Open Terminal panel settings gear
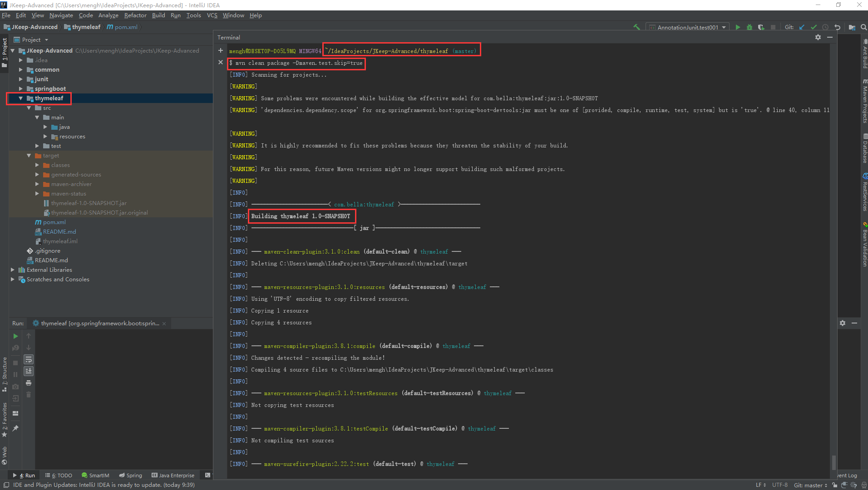Viewport: 868px width, 490px height. (818, 37)
